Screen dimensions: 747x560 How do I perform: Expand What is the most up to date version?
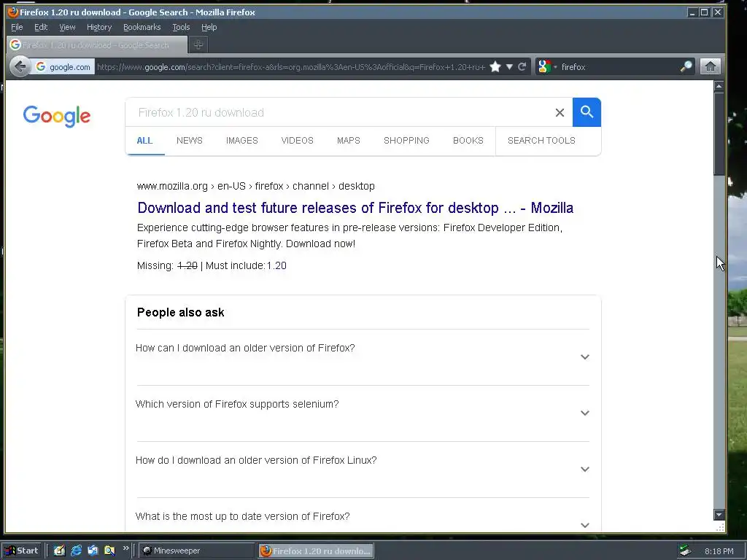point(363,516)
